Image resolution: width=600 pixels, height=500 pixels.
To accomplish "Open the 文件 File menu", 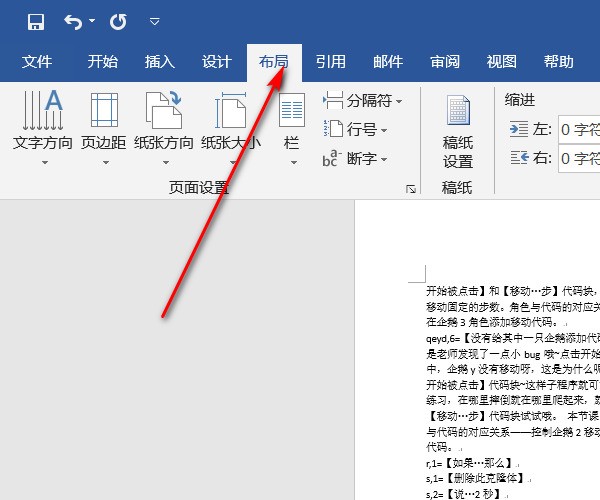I will click(x=37, y=62).
